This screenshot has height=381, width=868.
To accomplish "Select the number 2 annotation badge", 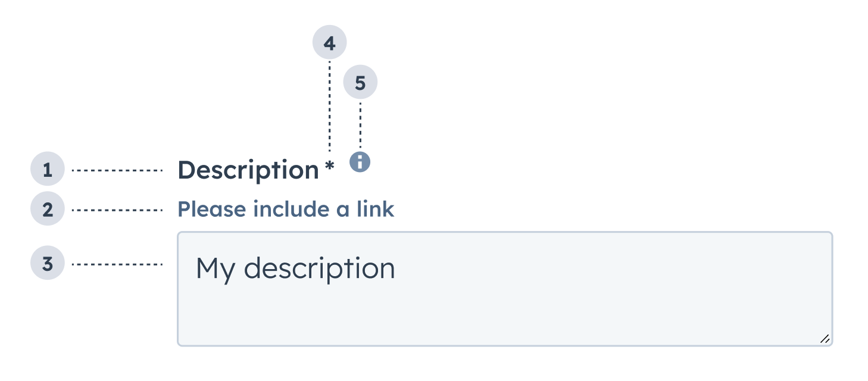I will tap(47, 210).
